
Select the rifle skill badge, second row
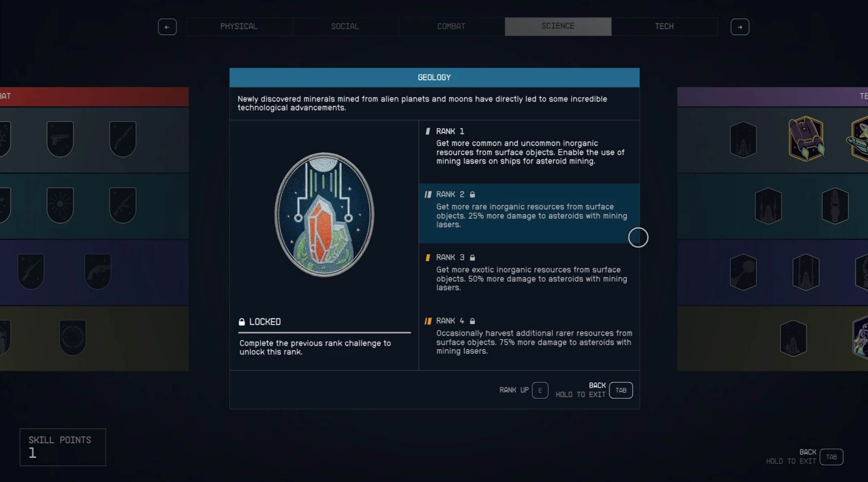[x=123, y=205]
